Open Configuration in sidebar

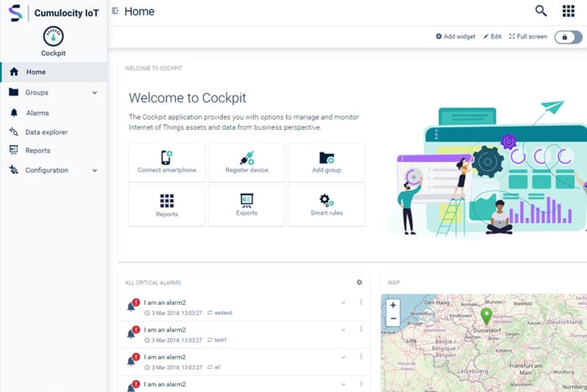click(x=54, y=170)
